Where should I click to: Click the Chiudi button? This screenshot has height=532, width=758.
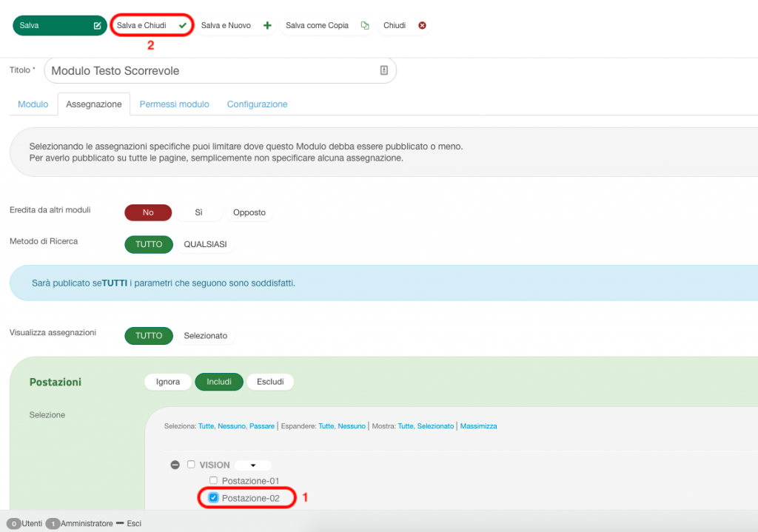pyautogui.click(x=405, y=26)
